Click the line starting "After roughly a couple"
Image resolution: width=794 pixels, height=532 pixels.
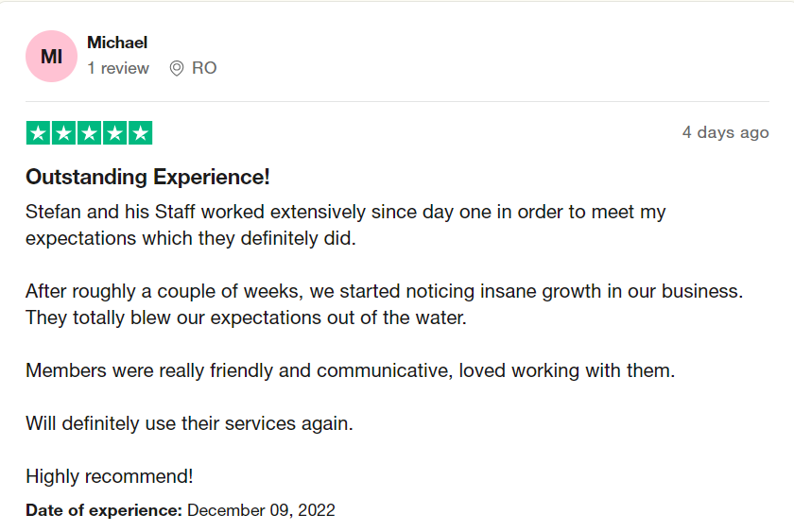tap(384, 291)
